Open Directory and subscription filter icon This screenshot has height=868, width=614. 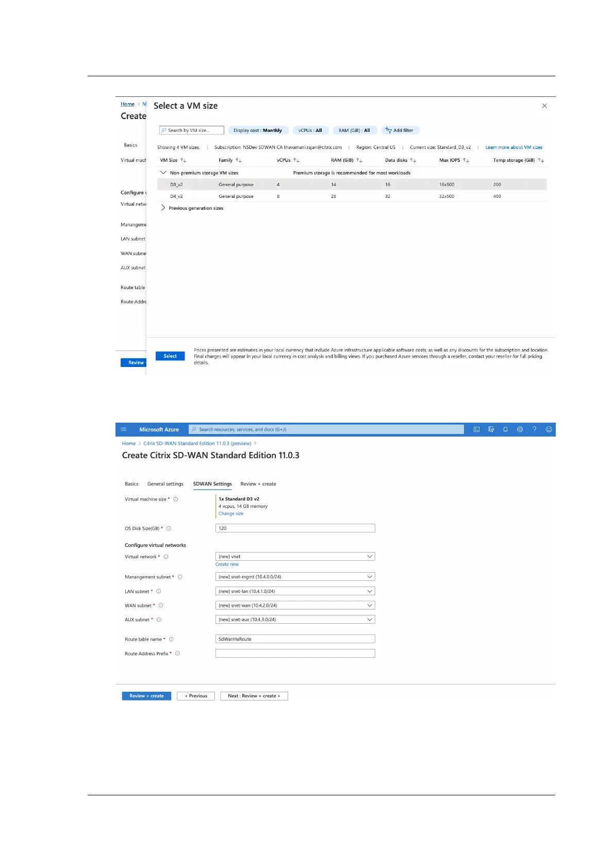pos(491,429)
